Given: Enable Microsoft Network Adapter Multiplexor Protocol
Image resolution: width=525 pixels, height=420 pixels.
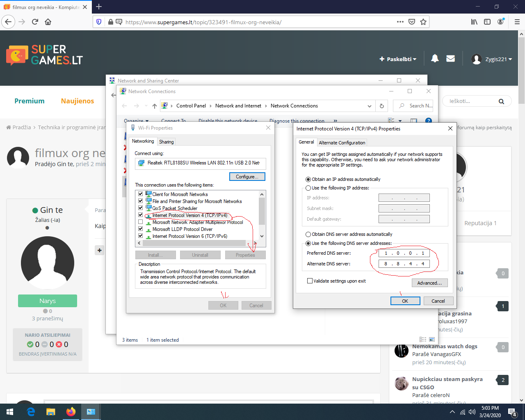Looking at the screenshot, I should coord(140,222).
